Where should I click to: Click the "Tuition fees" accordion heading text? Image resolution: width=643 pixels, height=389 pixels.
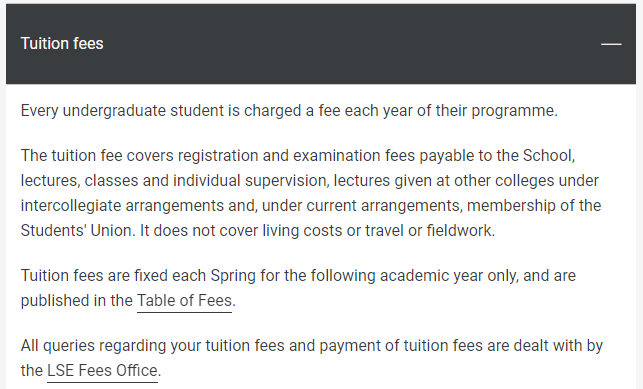62,43
